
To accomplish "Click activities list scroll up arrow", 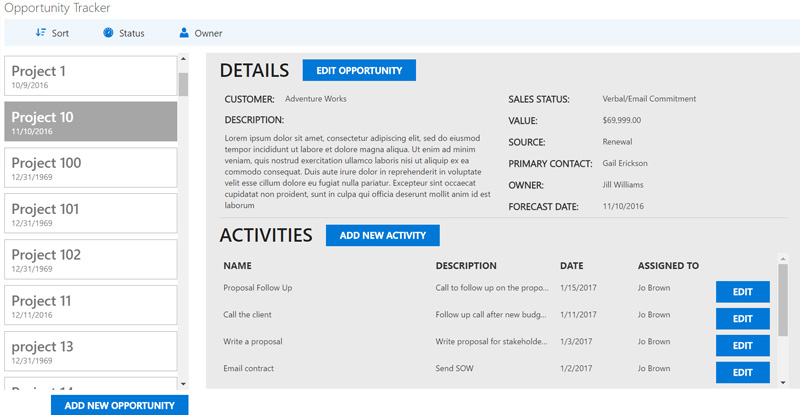I will pyautogui.click(x=783, y=259).
